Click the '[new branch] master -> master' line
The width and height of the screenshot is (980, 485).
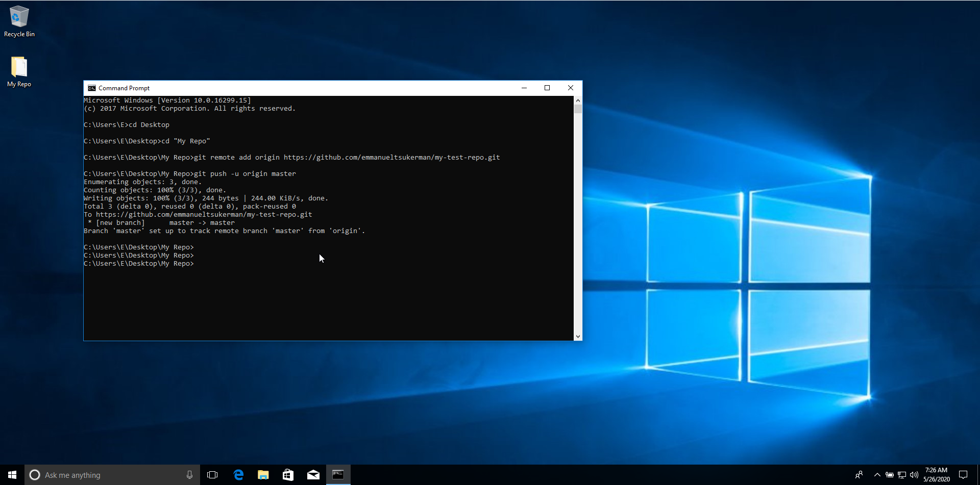(161, 223)
